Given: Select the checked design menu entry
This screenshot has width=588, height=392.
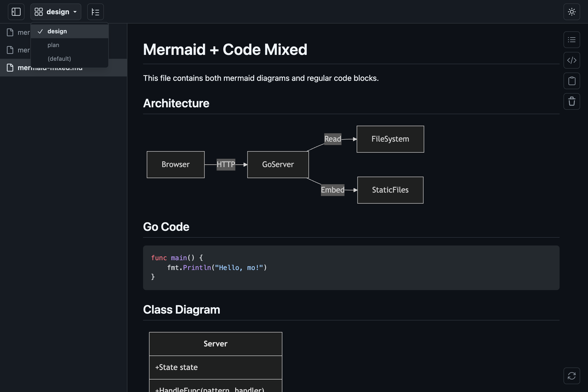Looking at the screenshot, I should (x=70, y=31).
